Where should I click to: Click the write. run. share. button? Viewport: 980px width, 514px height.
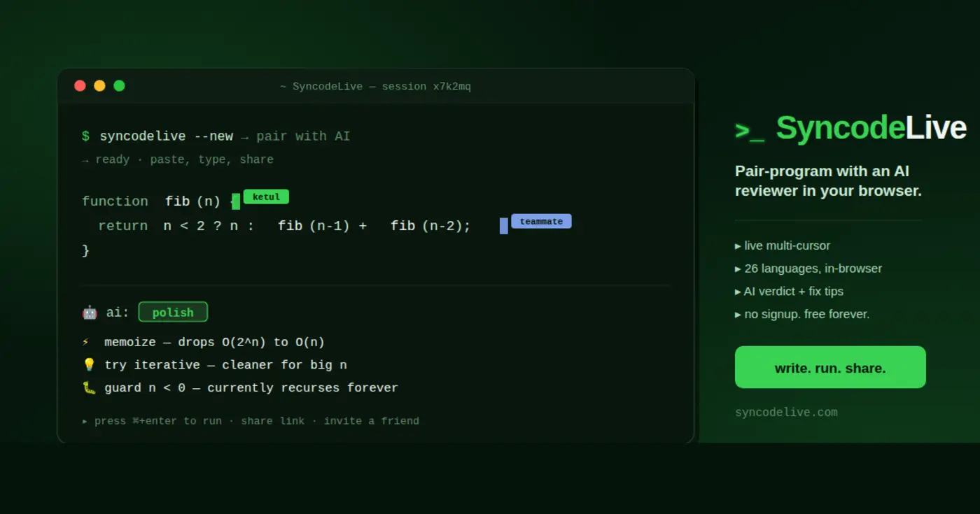830,367
